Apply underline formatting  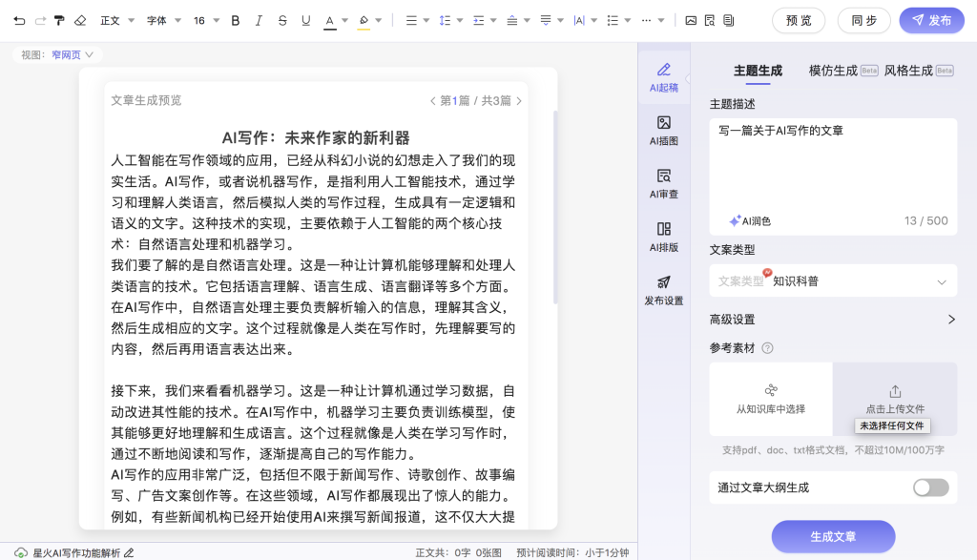[x=306, y=21]
